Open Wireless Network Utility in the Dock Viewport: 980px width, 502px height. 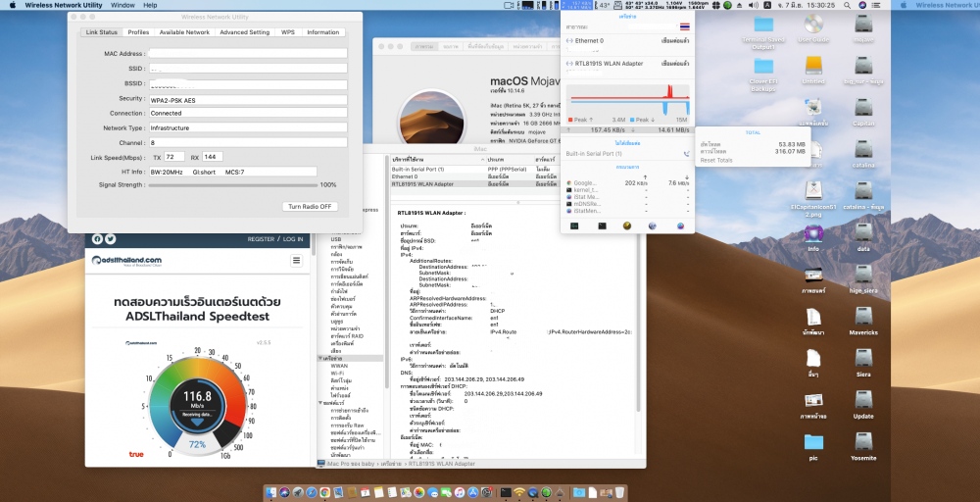pyautogui.click(x=519, y=492)
